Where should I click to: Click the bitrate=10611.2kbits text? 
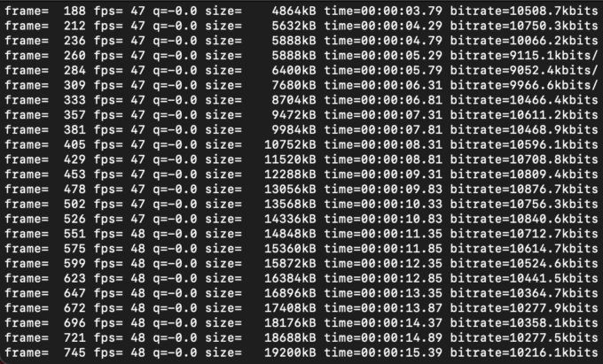[x=524, y=115]
